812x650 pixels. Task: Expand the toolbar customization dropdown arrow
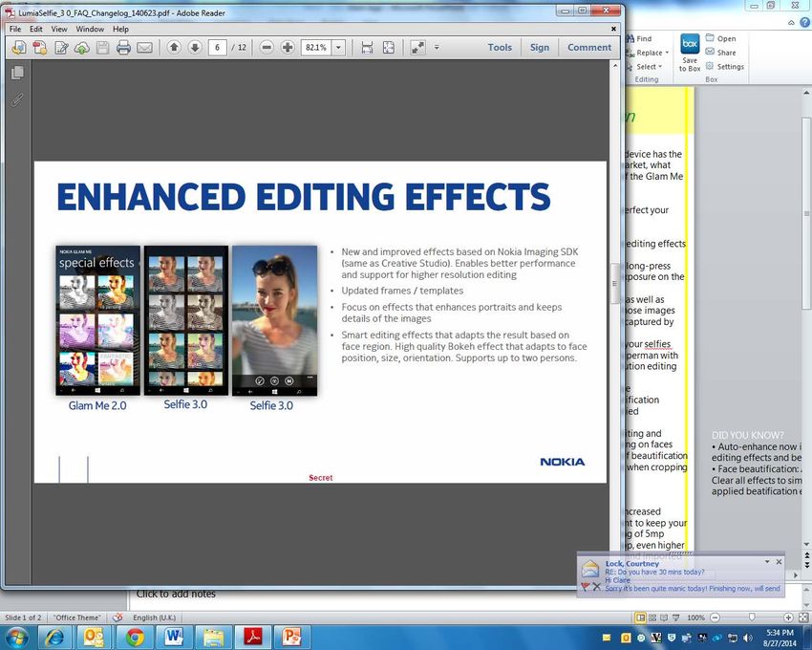point(437,47)
